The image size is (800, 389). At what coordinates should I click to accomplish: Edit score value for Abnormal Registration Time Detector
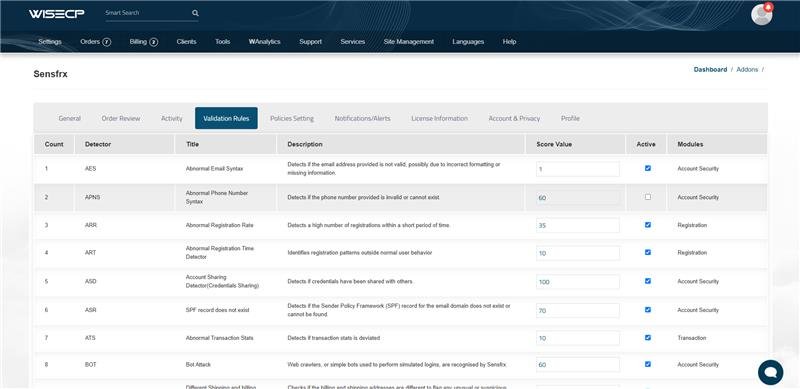tap(578, 253)
